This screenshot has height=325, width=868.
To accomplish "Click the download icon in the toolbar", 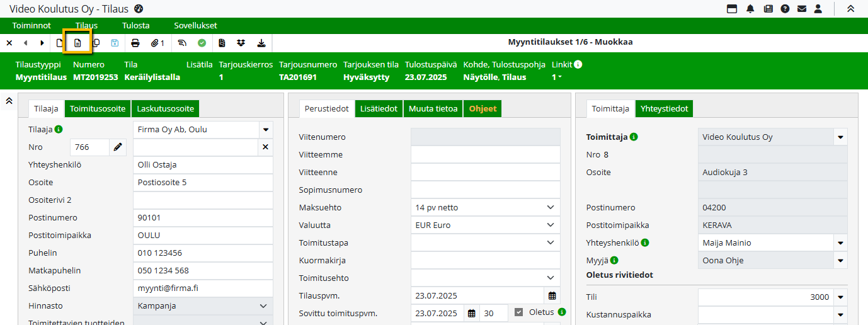I will 261,43.
